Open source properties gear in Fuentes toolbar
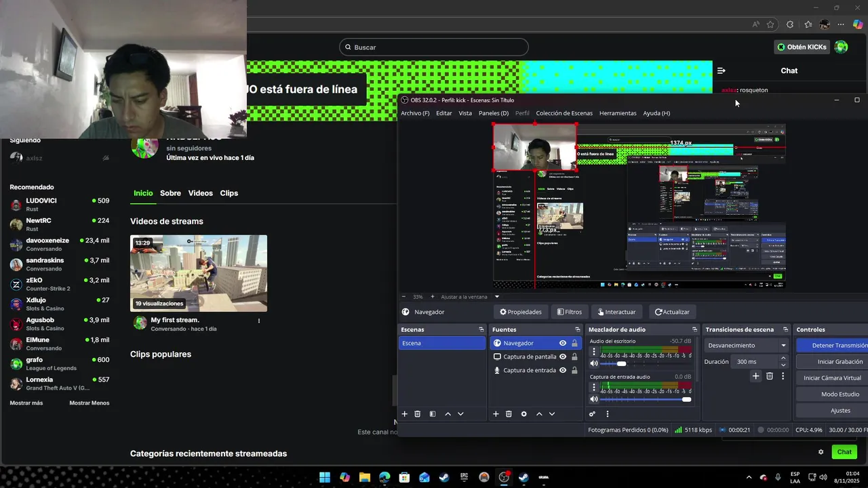Screen dimensions: 868x488 [x=524, y=414]
